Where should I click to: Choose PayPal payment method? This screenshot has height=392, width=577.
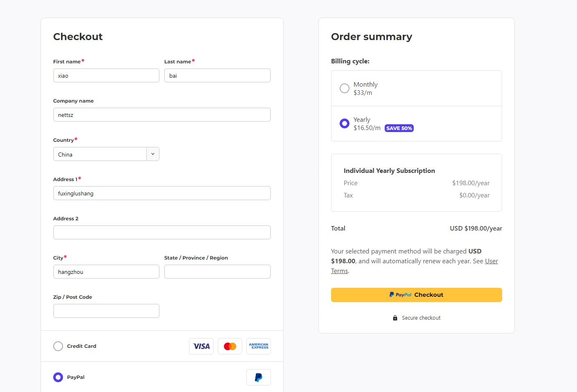pos(58,377)
